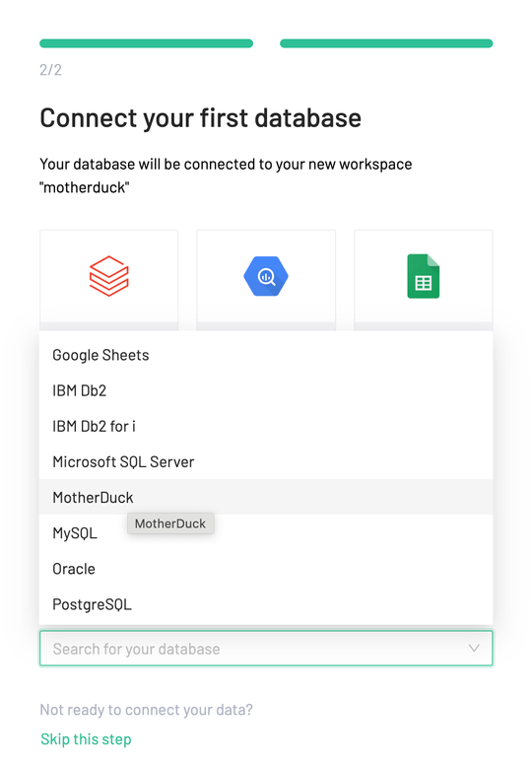532x764 pixels.
Task: Click the first green progress bar segment
Action: [x=146, y=43]
